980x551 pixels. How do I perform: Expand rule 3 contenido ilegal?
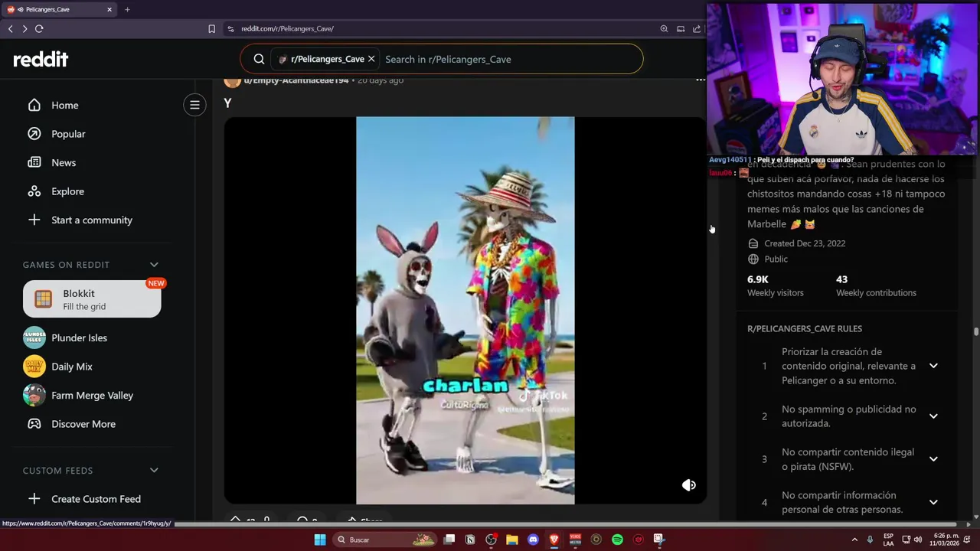(x=933, y=459)
